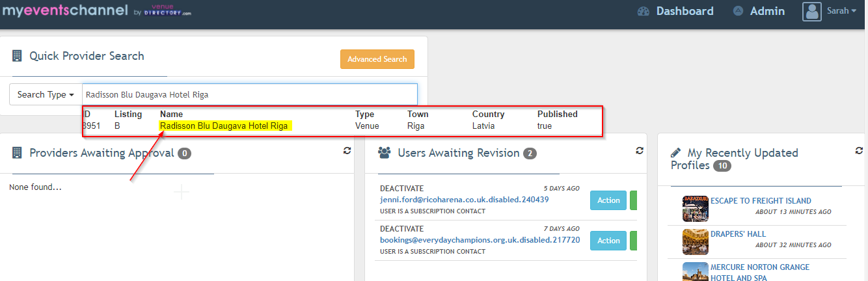The height and width of the screenshot is (281, 868).
Task: Refresh the Users Awaiting Revision panel
Action: click(640, 150)
